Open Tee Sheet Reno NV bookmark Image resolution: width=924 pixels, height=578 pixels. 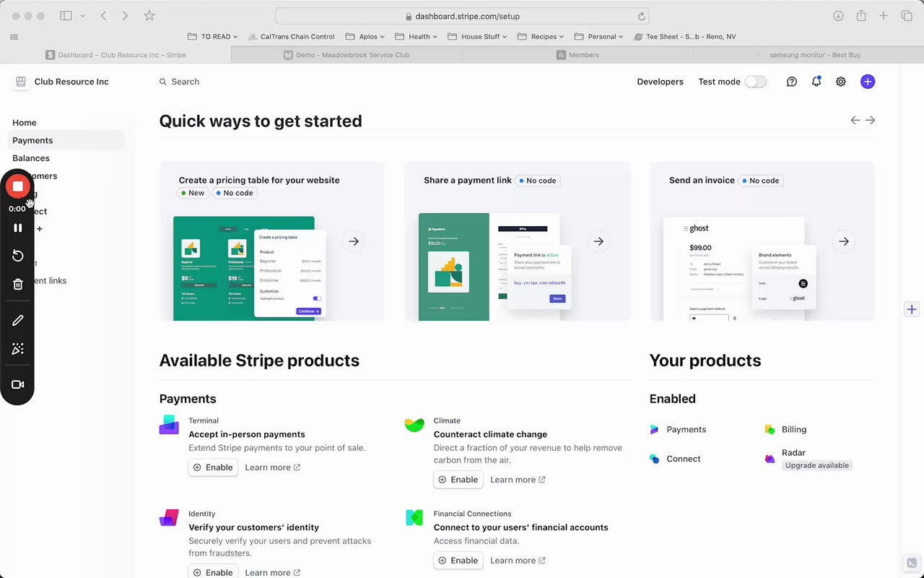(685, 37)
